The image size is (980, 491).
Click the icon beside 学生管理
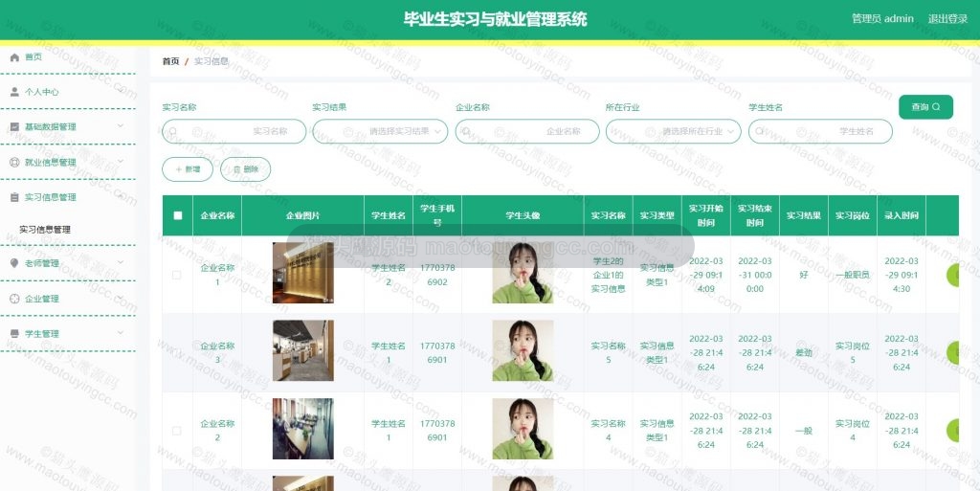[x=14, y=334]
